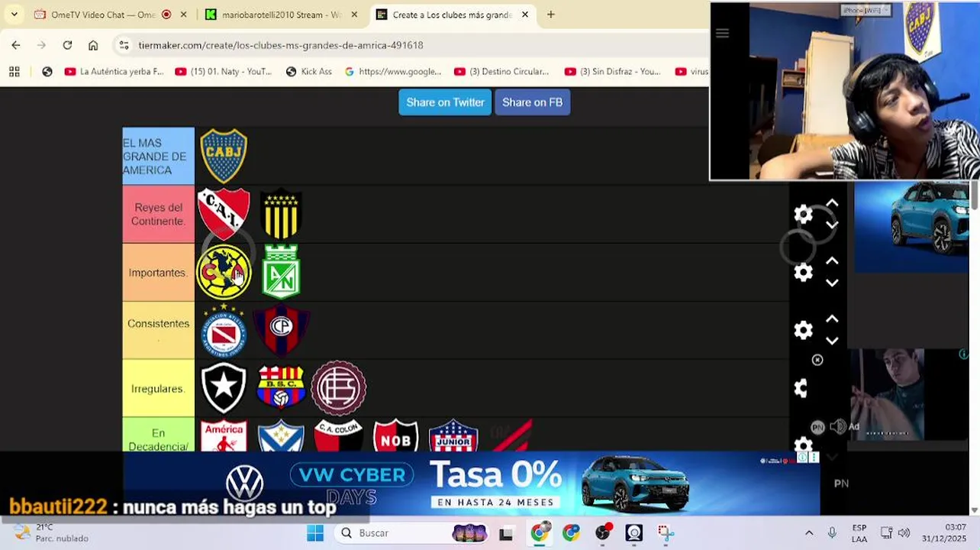Open the (3) Destino Circular bookmark
980x550 pixels.
click(x=501, y=71)
